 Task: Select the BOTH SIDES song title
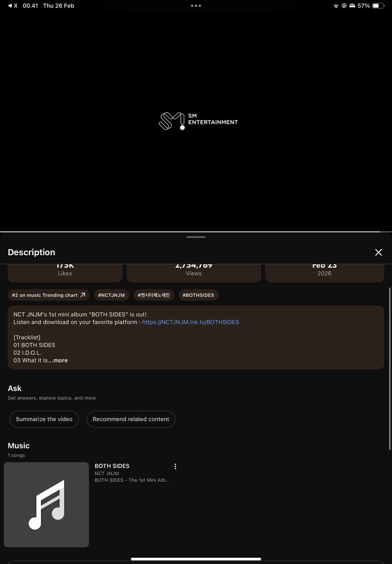(x=112, y=466)
